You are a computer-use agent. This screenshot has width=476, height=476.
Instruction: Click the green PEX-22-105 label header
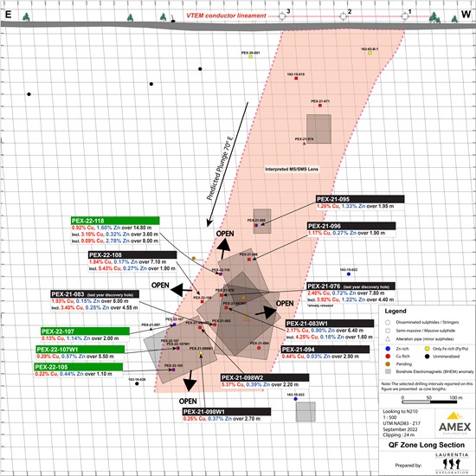tap(78, 367)
